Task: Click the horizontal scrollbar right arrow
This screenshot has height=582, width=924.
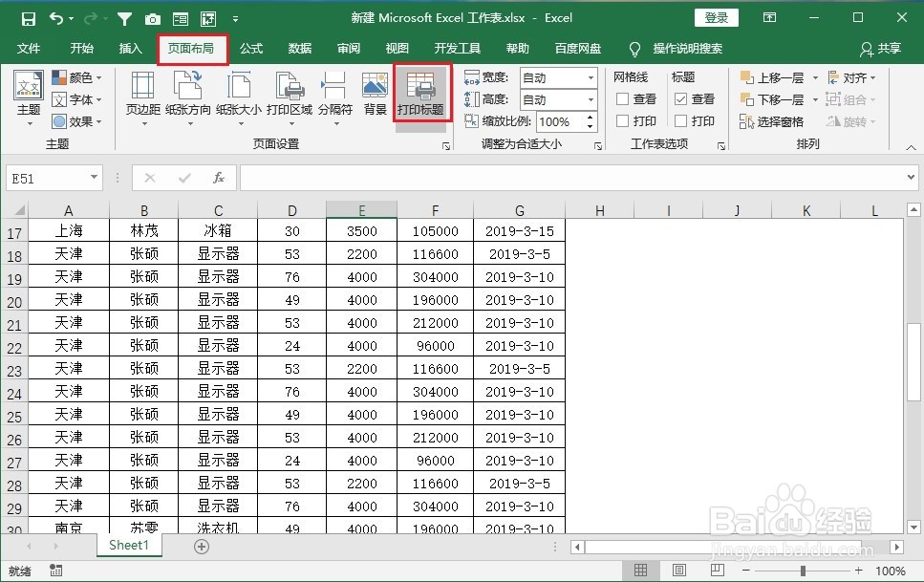Action: point(897,547)
